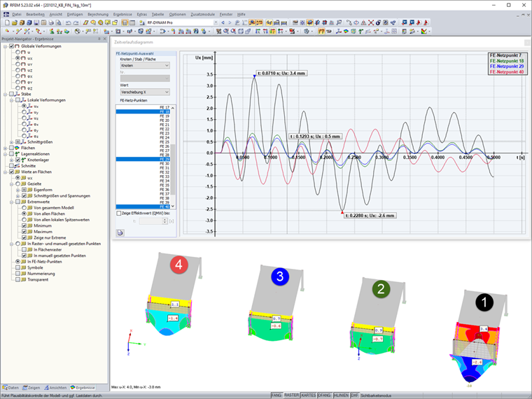Screen dimensions: 532x399
Task: Click the blue maximum marker at 0.0710 s
Action: coord(255,76)
